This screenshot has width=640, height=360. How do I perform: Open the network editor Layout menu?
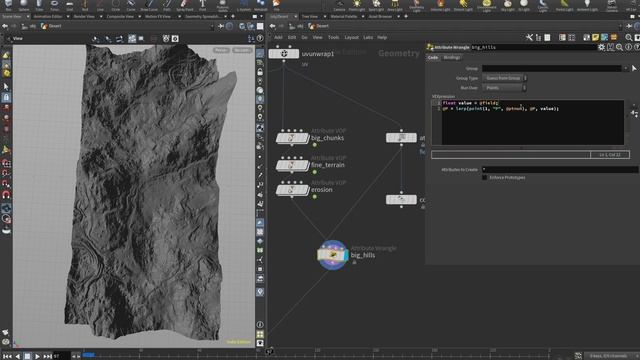pyautogui.click(x=351, y=38)
